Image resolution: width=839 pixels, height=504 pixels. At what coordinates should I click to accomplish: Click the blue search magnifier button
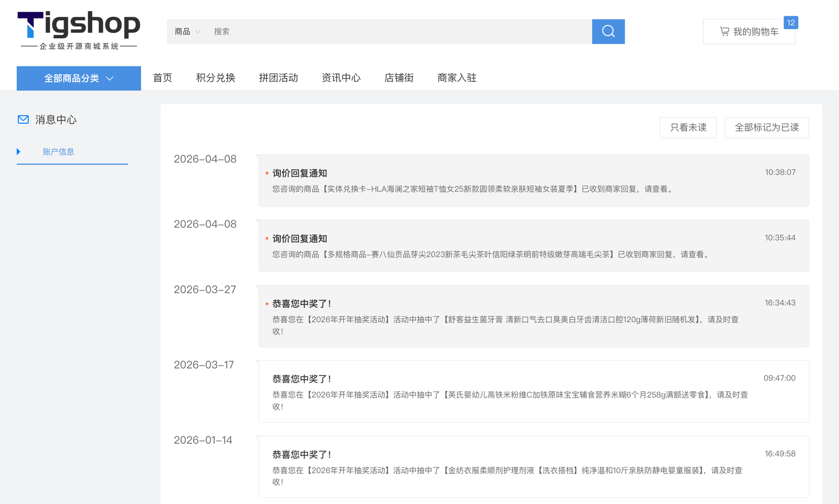608,31
